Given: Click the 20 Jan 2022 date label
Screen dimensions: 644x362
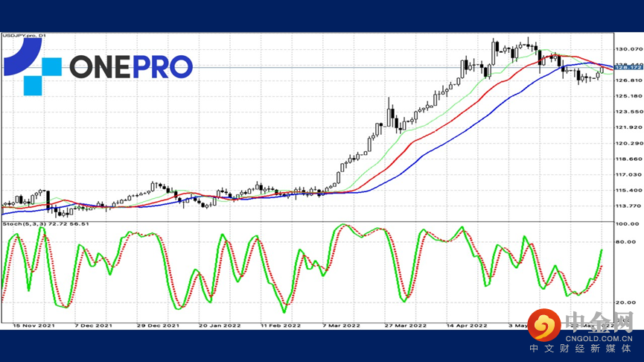Looking at the screenshot, I should click(x=220, y=326).
